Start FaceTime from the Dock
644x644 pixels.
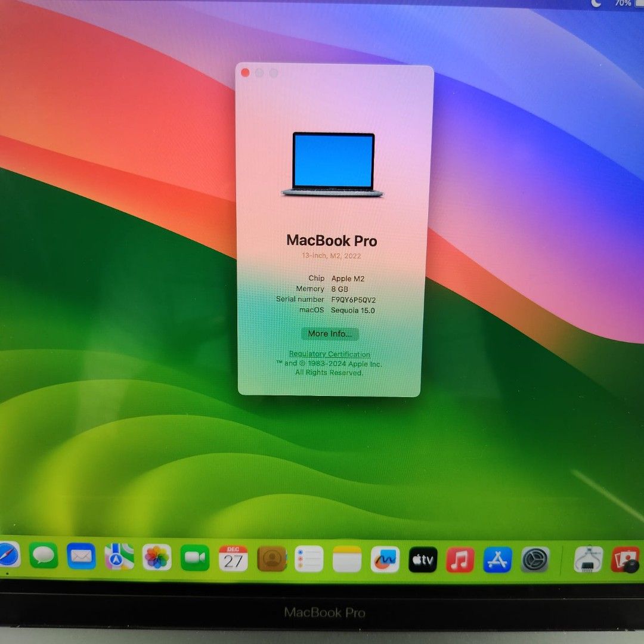pos(194,558)
